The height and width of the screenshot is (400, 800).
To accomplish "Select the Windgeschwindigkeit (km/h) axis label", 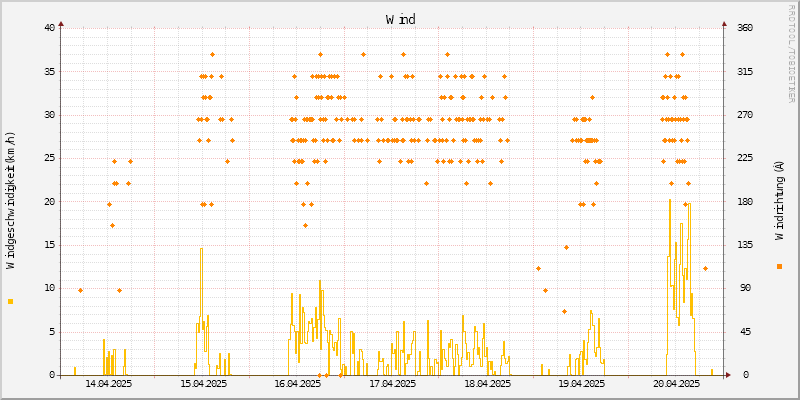I will click(11, 201).
